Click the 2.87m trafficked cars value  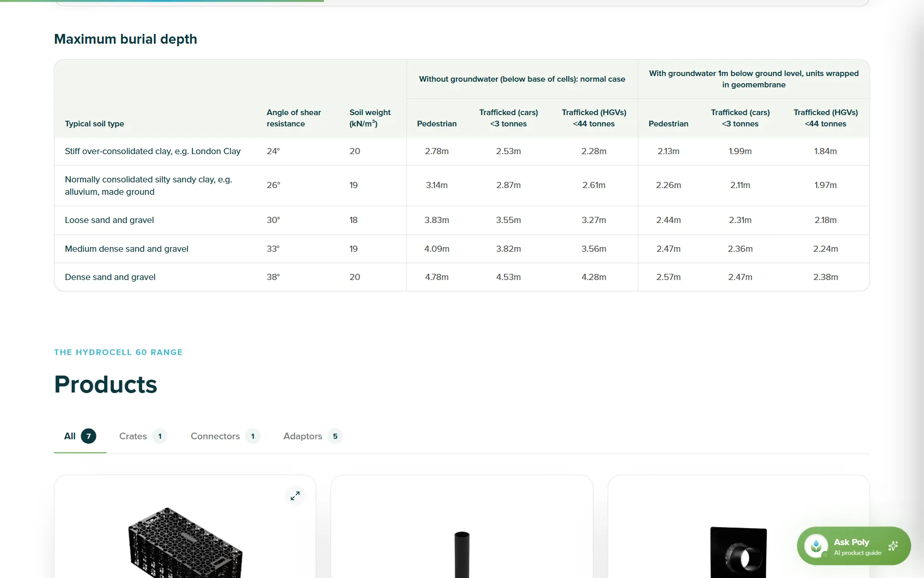click(508, 185)
